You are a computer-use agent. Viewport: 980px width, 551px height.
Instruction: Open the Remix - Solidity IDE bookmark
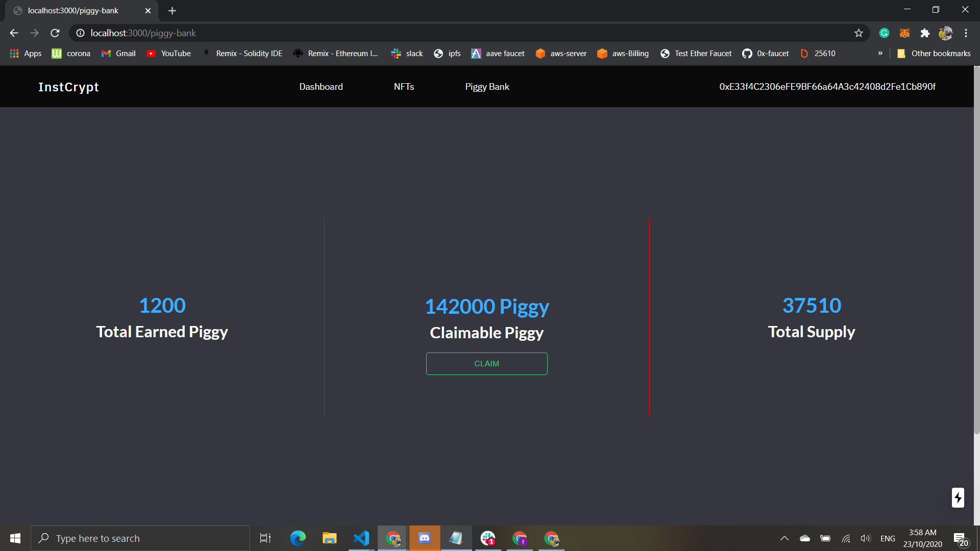[x=242, y=54]
